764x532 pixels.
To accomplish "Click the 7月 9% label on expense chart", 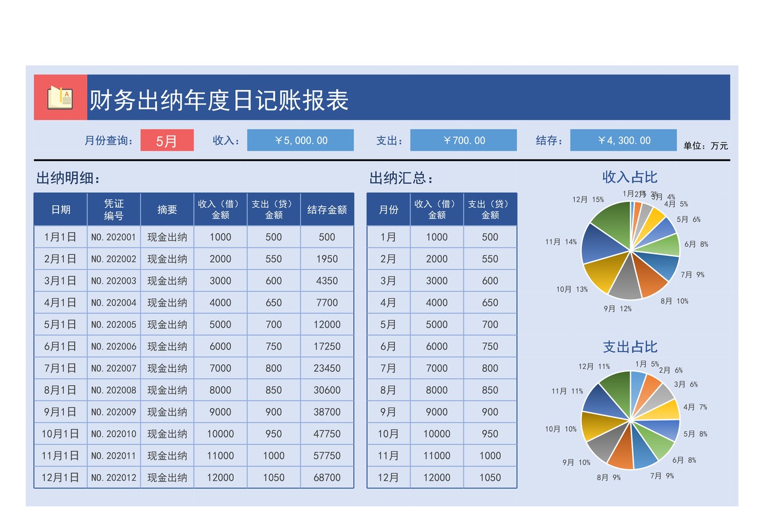I will [x=663, y=476].
